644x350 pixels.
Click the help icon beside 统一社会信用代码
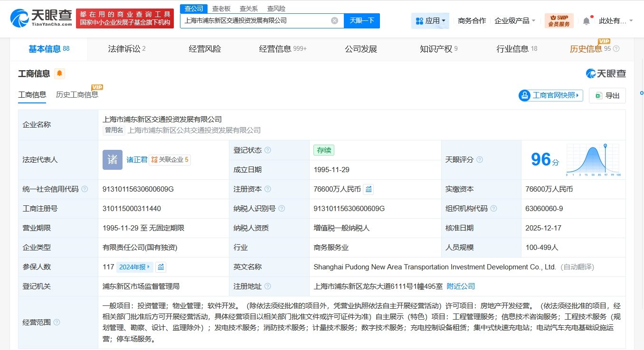click(x=85, y=189)
